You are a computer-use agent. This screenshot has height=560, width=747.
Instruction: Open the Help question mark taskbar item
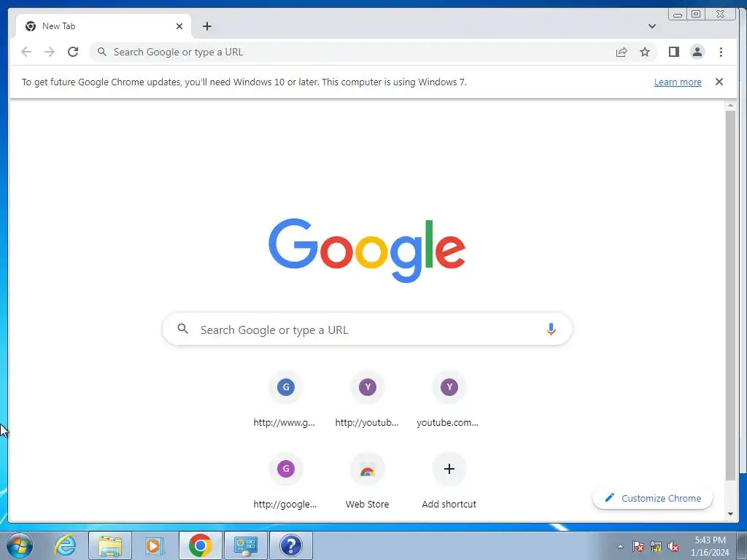pos(290,545)
